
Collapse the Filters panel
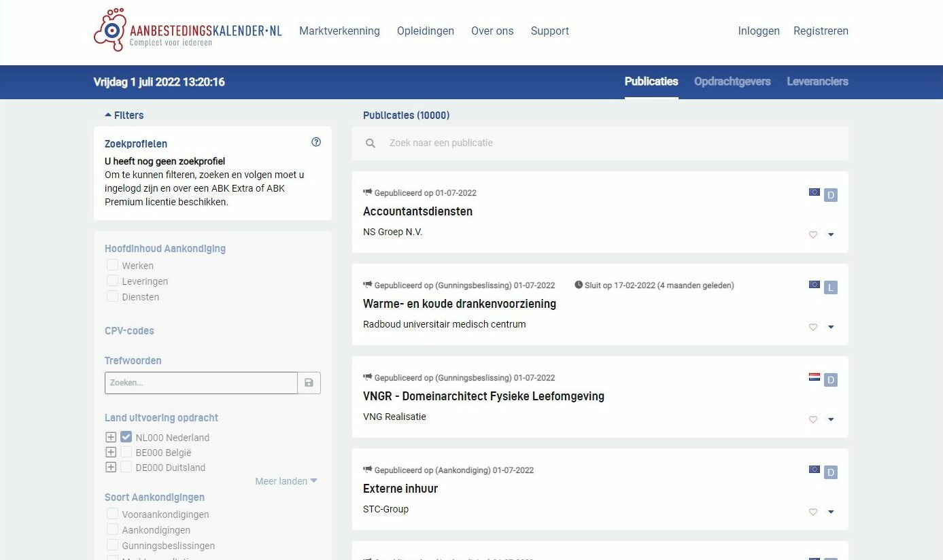pyautogui.click(x=124, y=116)
